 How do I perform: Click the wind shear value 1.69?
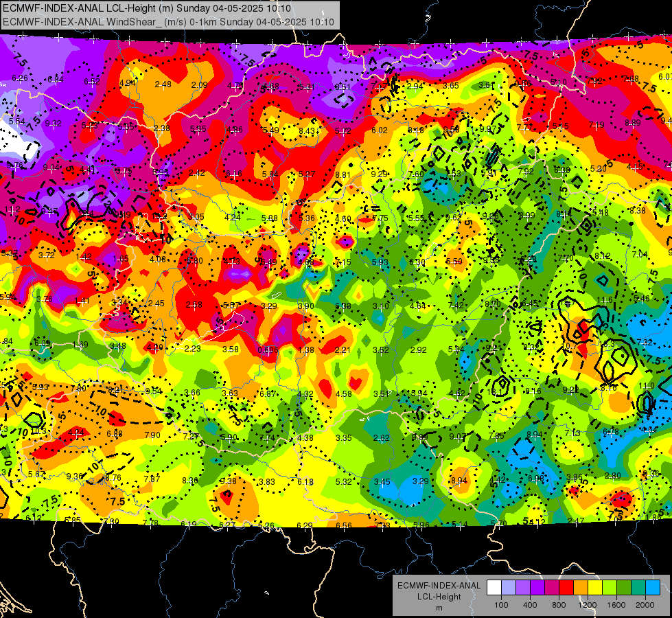[80, 345]
